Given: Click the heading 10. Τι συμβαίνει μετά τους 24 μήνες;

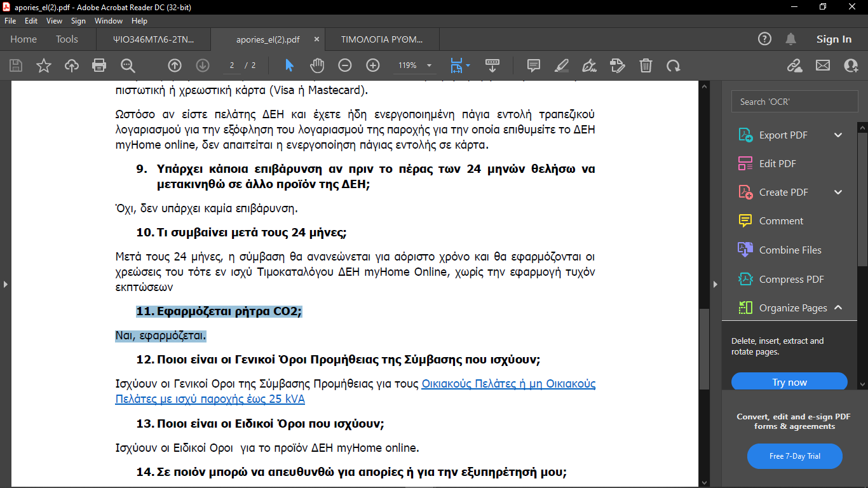Looking at the screenshot, I should pyautogui.click(x=241, y=233).
